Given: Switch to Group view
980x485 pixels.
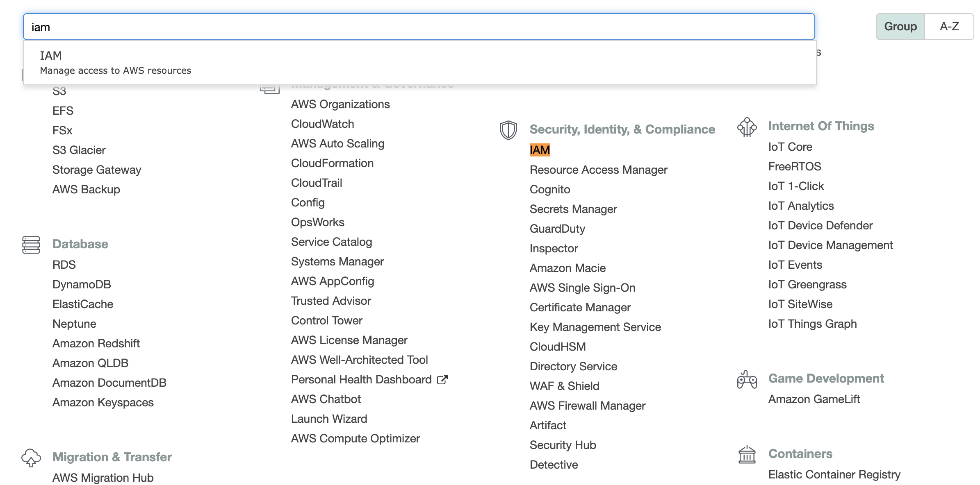Looking at the screenshot, I should 900,27.
